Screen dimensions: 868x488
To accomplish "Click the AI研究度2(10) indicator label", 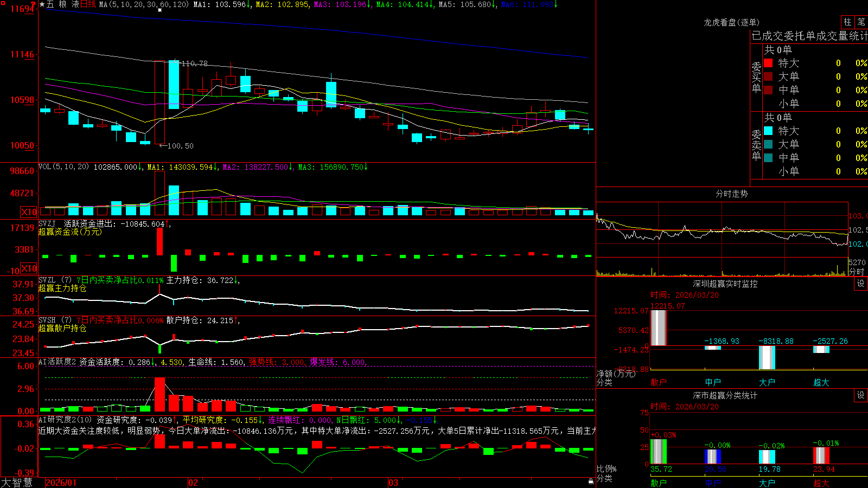I will pyautogui.click(x=65, y=420).
